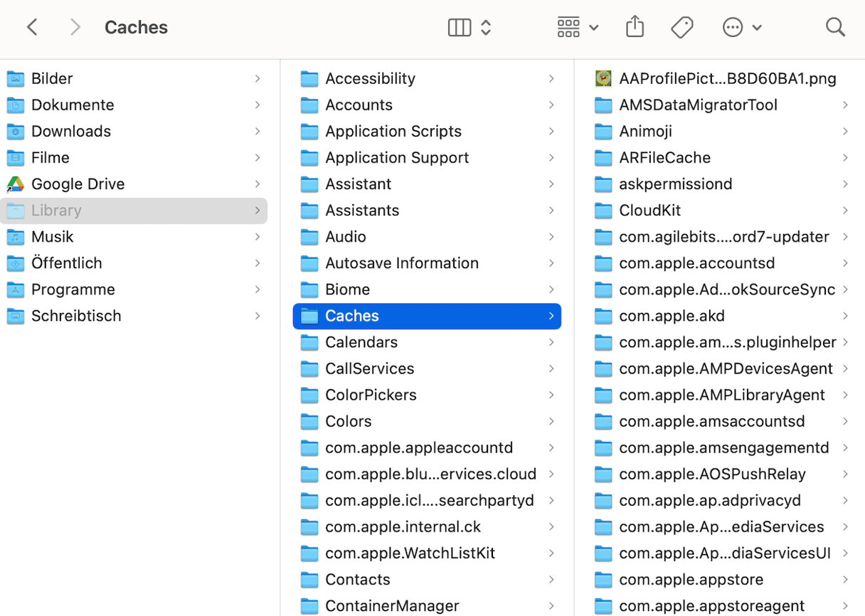Select Assistants folder name
This screenshot has width=865, height=616.
(362, 211)
